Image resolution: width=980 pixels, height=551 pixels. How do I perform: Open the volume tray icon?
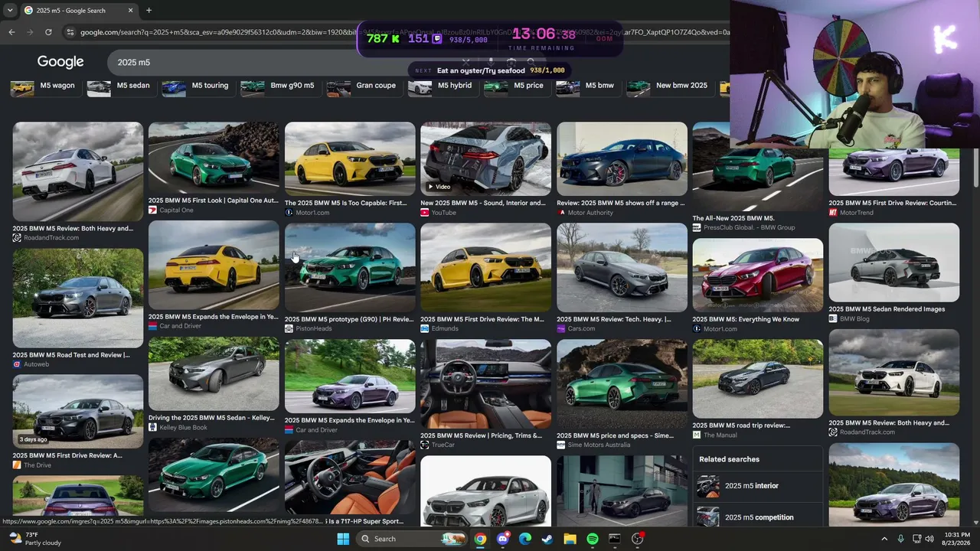(x=929, y=539)
